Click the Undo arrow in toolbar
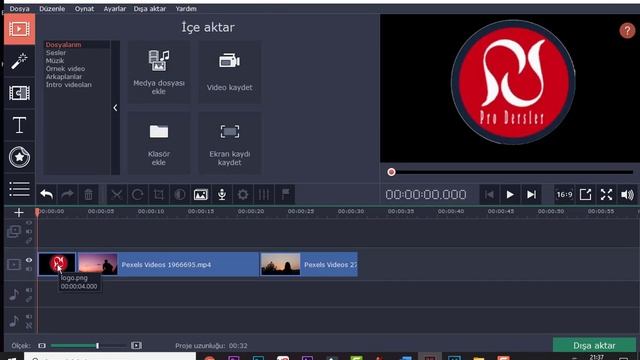 coord(47,194)
